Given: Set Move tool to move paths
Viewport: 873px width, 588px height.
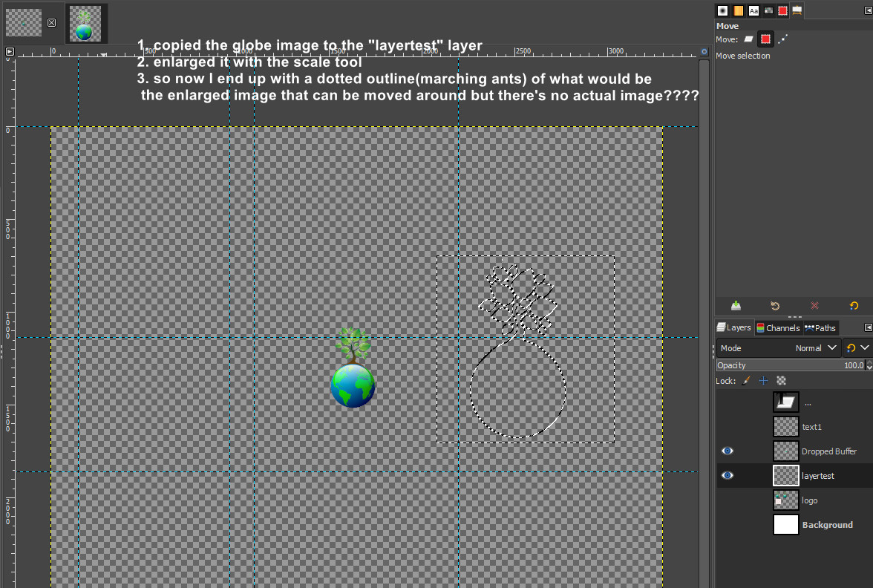Looking at the screenshot, I should pyautogui.click(x=782, y=39).
